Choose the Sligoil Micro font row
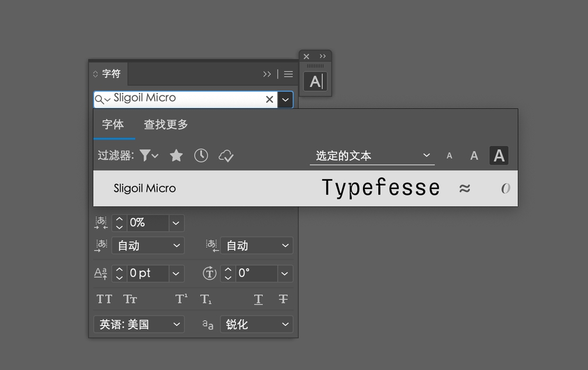The image size is (588, 370). tap(305, 188)
